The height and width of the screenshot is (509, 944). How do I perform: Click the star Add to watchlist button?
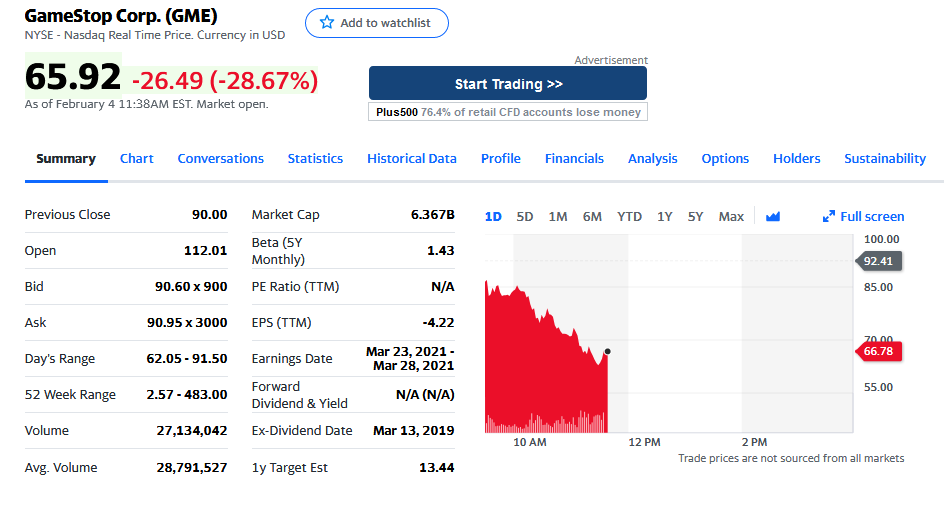point(376,23)
